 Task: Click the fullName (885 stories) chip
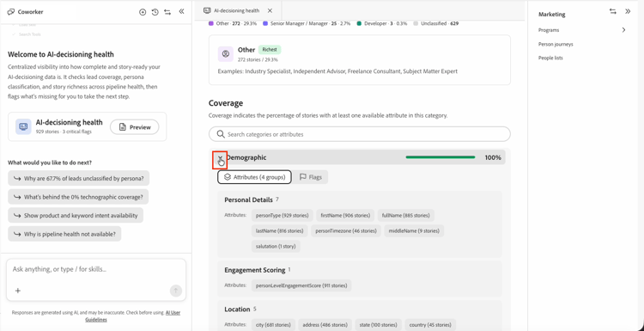(406, 215)
